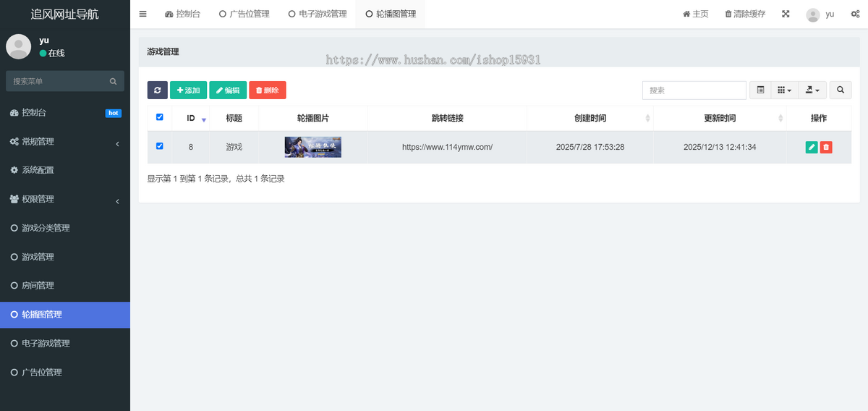The height and width of the screenshot is (411, 868).
Task: Click the sidebar user avatar picture
Action: (x=19, y=46)
